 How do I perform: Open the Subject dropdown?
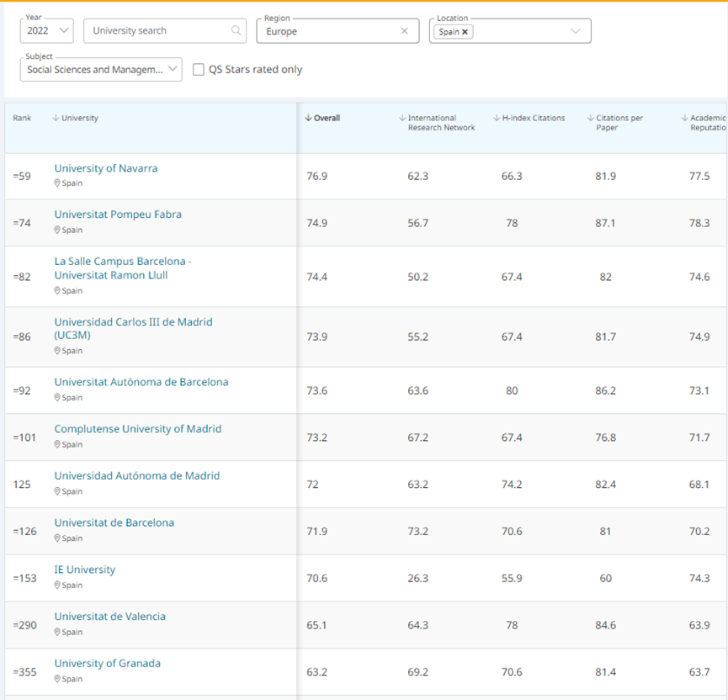pos(101,70)
